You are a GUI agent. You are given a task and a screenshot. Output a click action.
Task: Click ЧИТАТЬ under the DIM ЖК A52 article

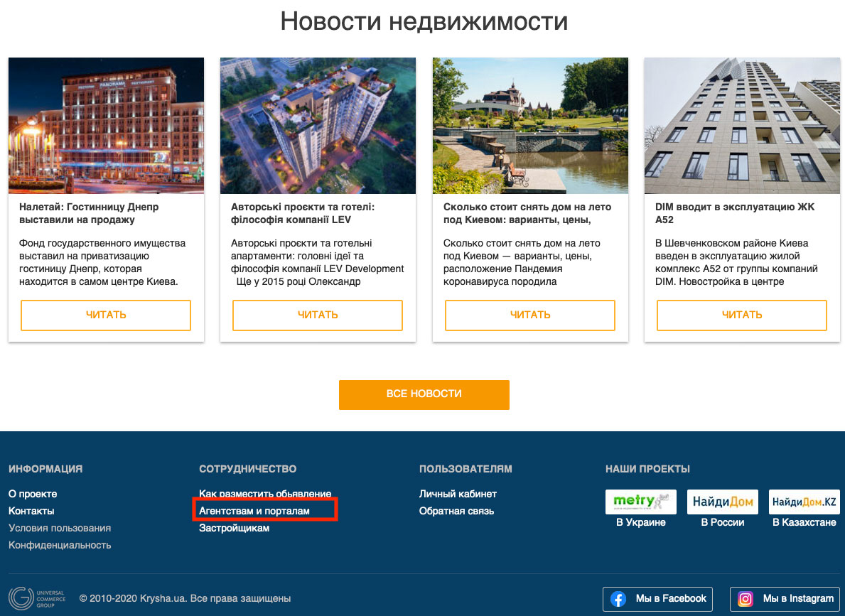click(x=742, y=315)
